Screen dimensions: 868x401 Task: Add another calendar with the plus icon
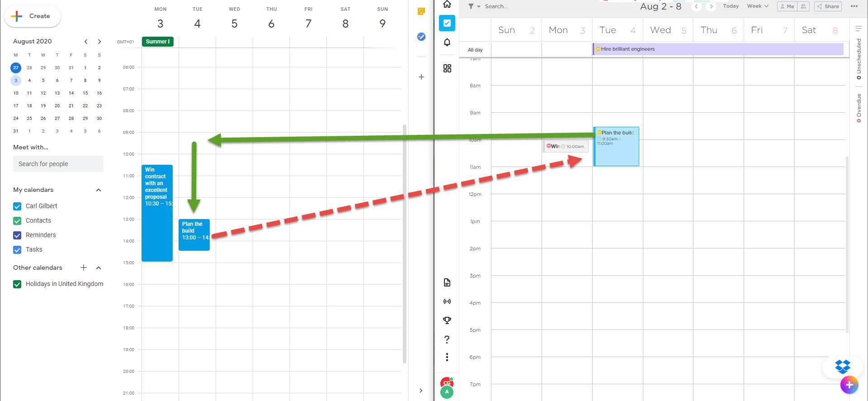pyautogui.click(x=84, y=267)
